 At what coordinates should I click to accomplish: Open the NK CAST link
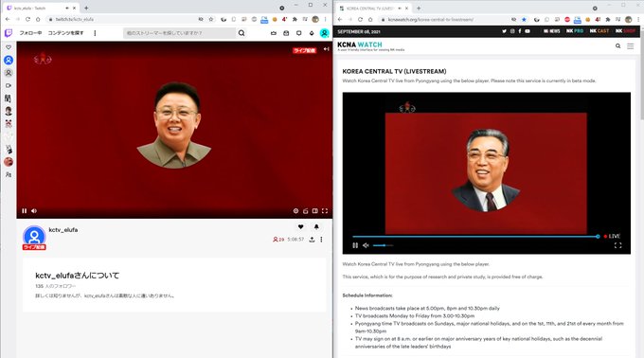(599, 31)
